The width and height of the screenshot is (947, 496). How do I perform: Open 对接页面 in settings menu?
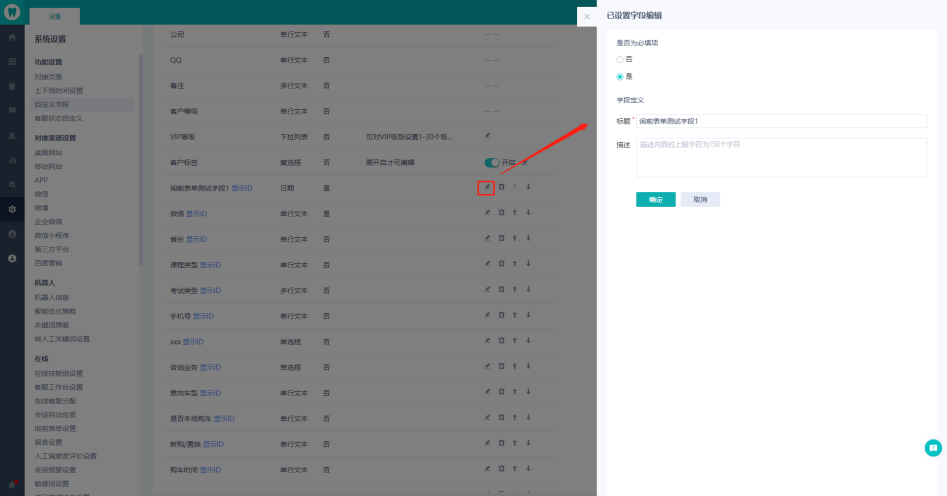click(x=48, y=77)
